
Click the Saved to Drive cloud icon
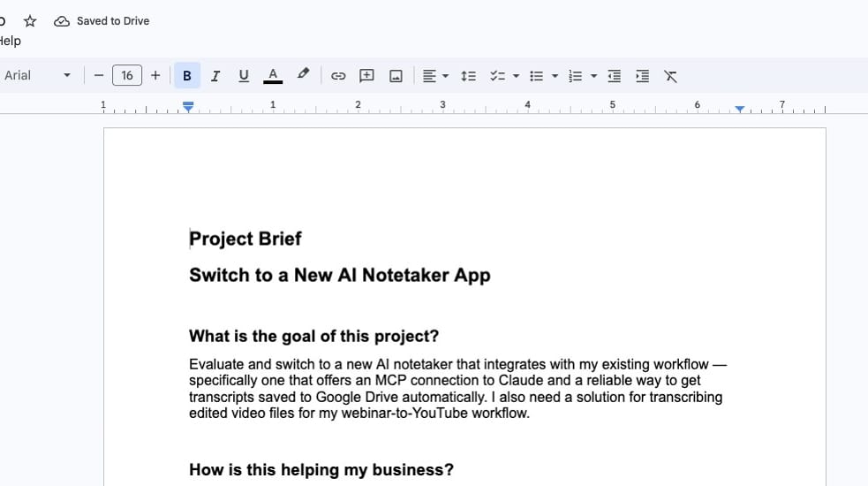tap(62, 21)
